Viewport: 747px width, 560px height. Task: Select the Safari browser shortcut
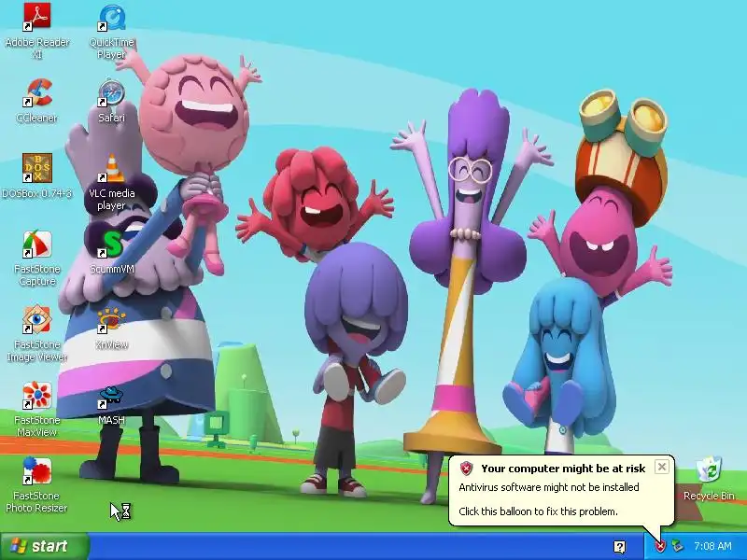(x=111, y=93)
